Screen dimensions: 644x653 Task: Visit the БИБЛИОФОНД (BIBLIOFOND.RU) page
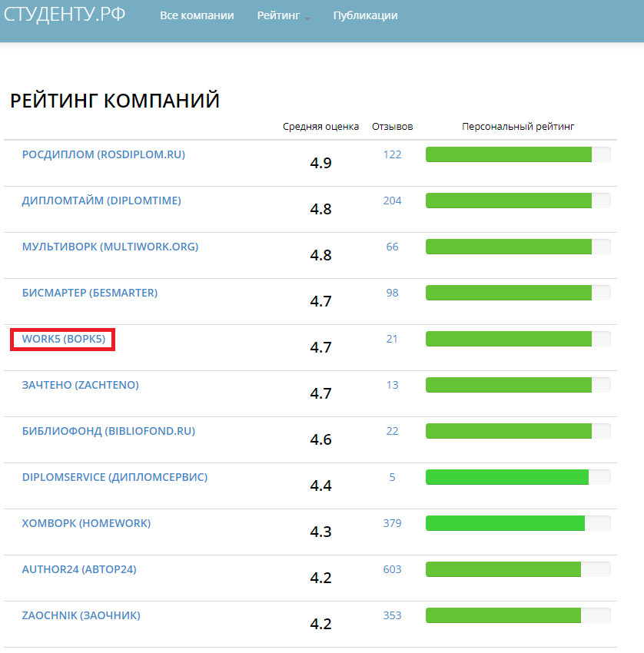tap(108, 431)
